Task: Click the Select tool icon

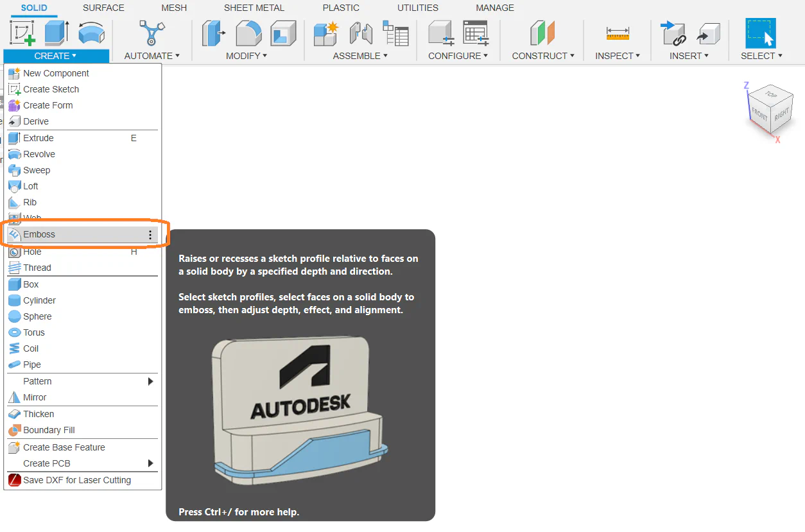Action: [761, 33]
